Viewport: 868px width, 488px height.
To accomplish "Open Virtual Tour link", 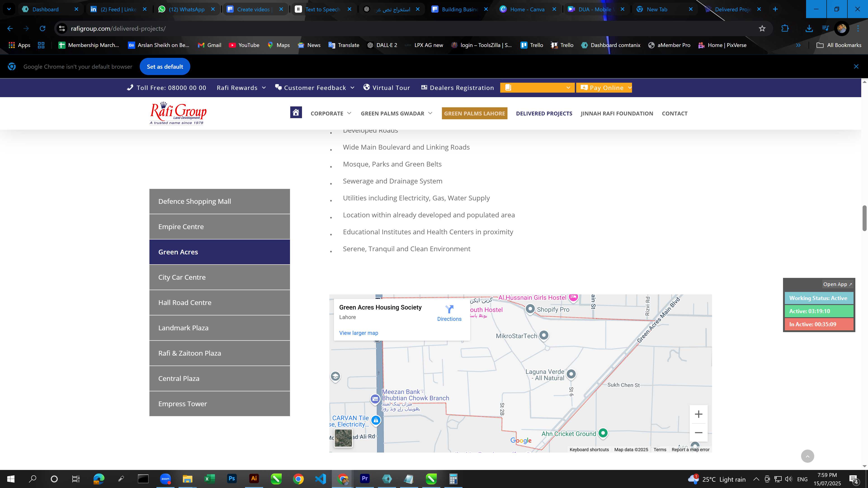I will click(387, 88).
